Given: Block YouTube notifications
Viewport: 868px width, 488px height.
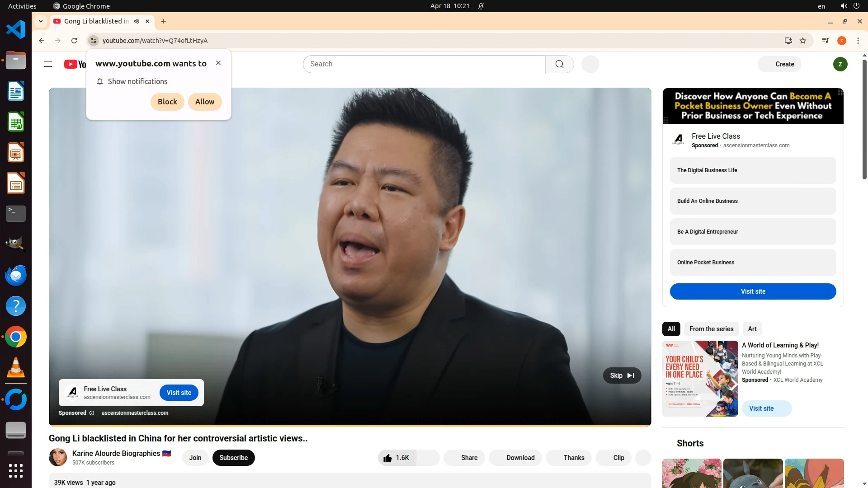Looking at the screenshot, I should 167,102.
